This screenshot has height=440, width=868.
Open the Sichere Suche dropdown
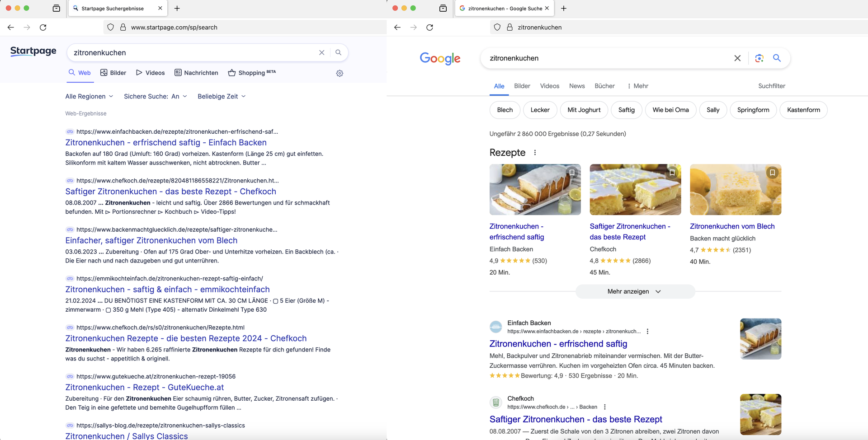tap(155, 96)
